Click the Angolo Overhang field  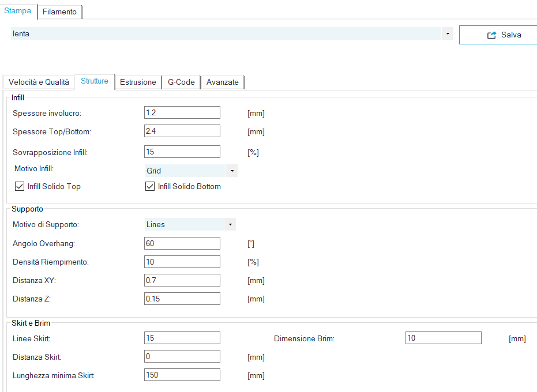(x=182, y=244)
